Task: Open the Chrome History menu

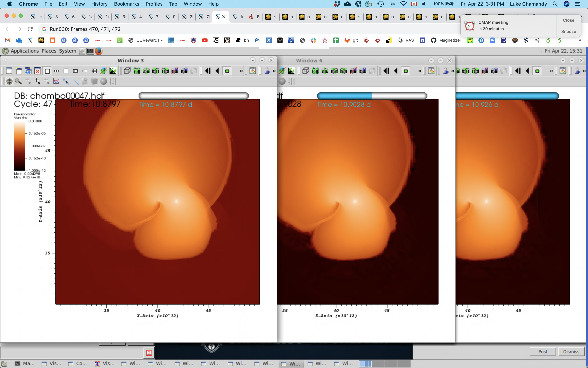Action: point(99,4)
